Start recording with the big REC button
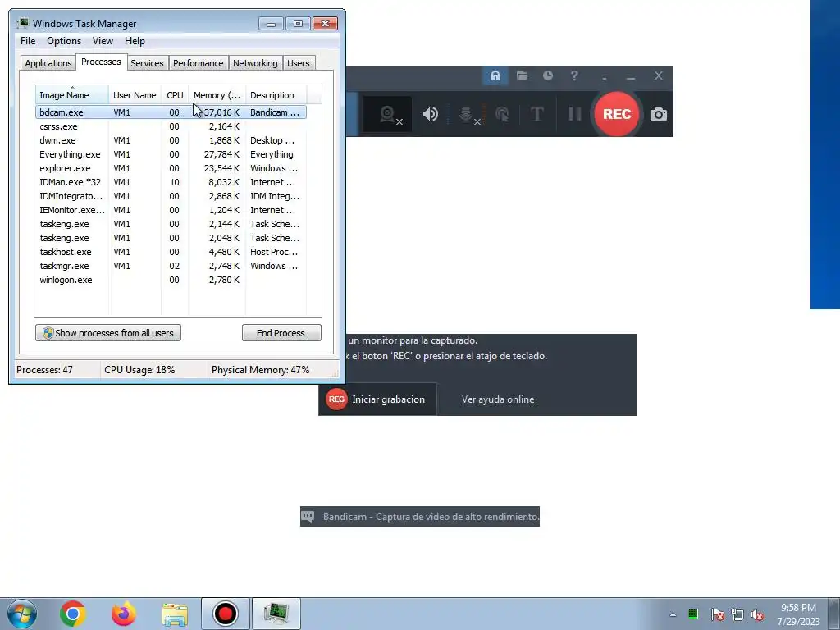This screenshot has height=630, width=840. (x=617, y=114)
